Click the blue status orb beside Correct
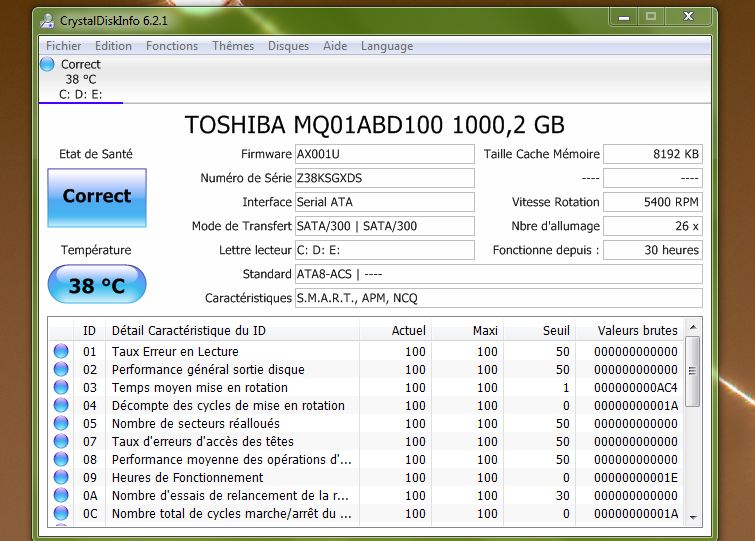 (x=47, y=64)
